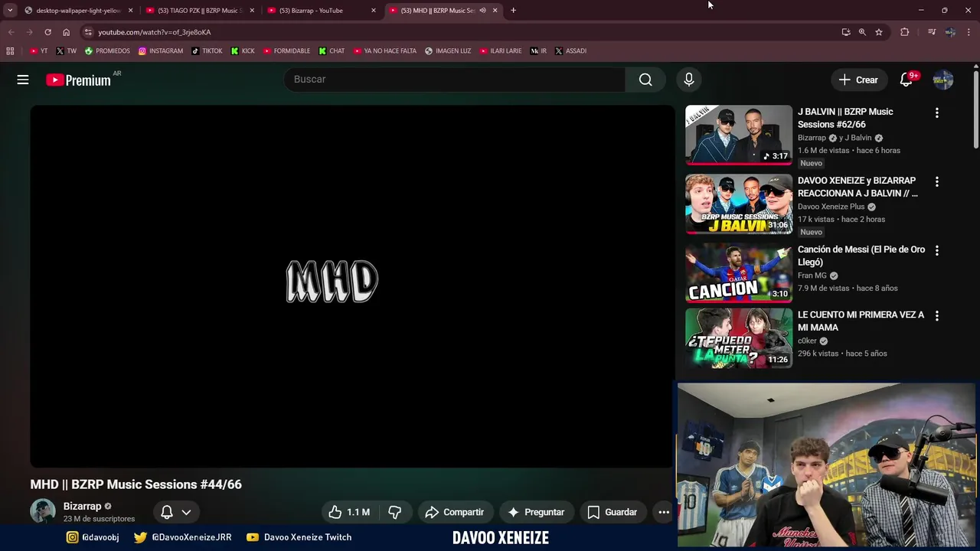
Task: View site information icon in address bar
Action: coord(88,32)
